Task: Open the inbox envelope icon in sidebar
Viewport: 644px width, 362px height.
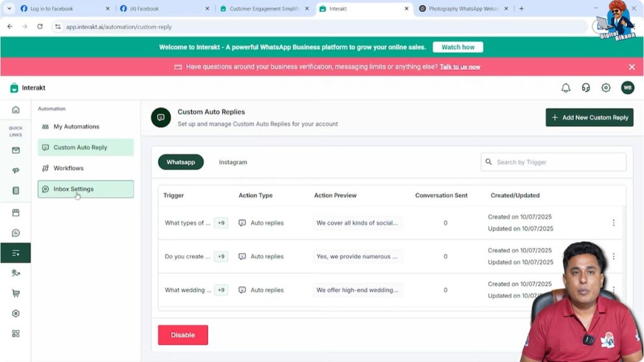Action: (x=16, y=150)
